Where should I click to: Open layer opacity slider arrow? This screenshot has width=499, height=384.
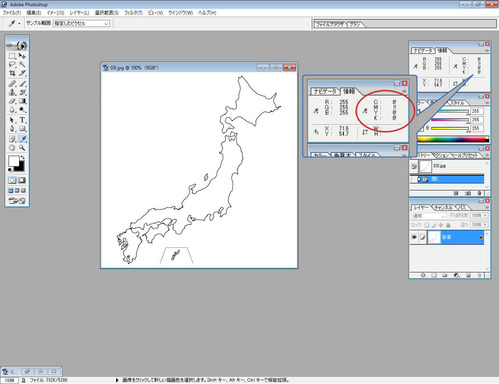click(485, 216)
